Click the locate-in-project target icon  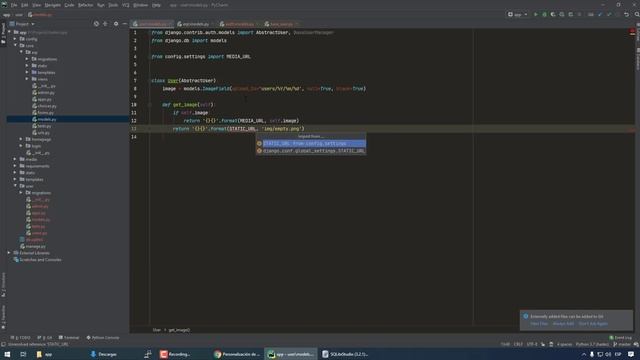(x=96, y=24)
